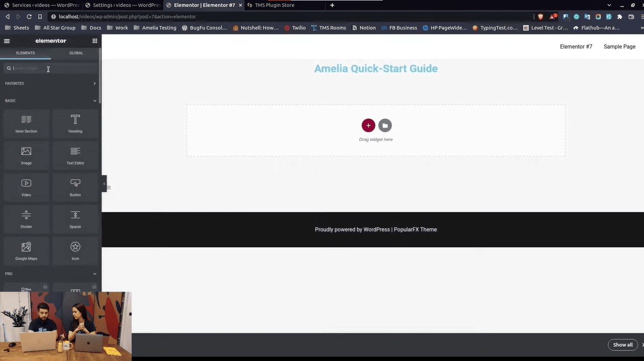Open the TMS Rooms bookmark
Viewport: 644px width, 361px height.
tap(328, 28)
